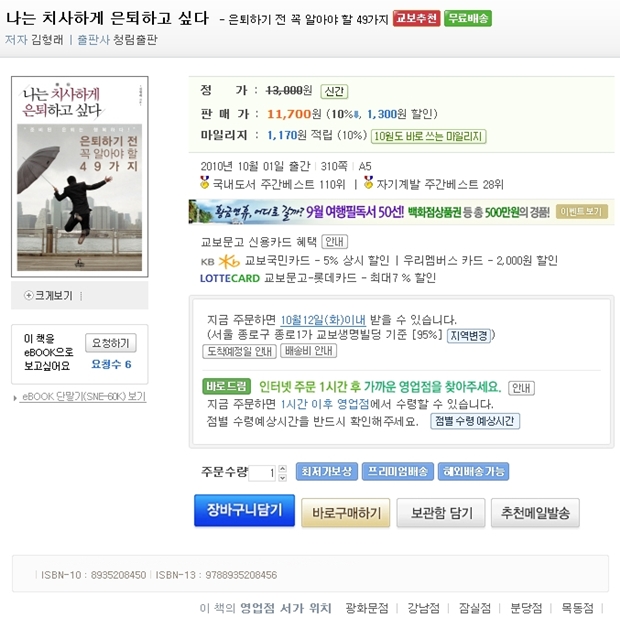Image resolution: width=620 pixels, height=617 pixels.
Task: Click the 지역변경 button
Action: point(469,335)
